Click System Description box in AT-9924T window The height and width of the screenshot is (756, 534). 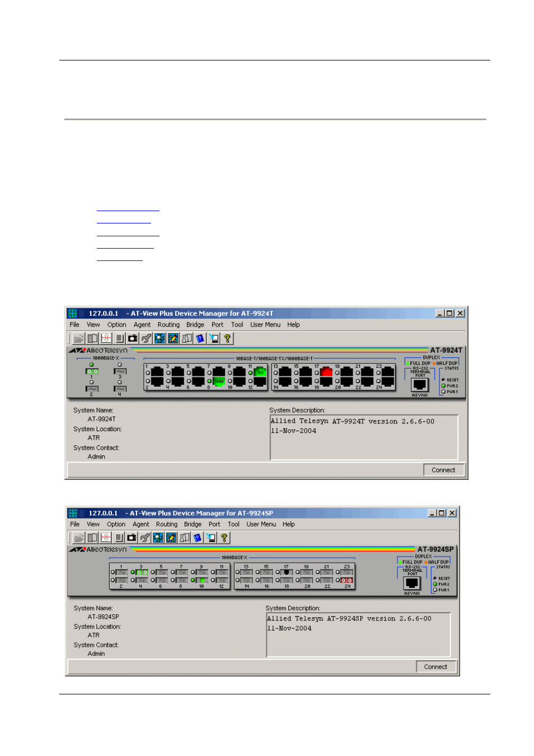coord(364,437)
